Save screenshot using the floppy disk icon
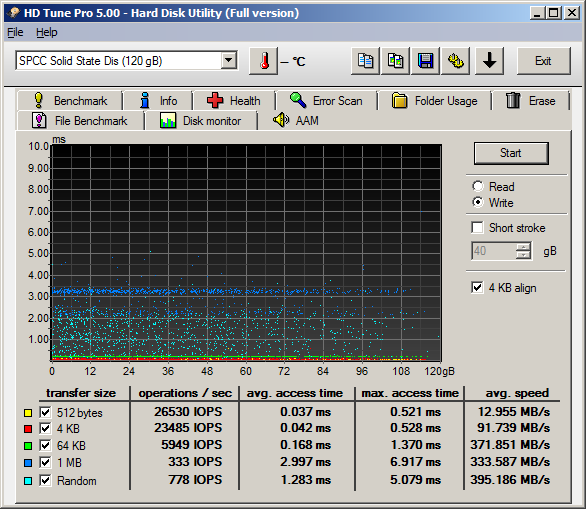This screenshot has height=509, width=586. click(425, 61)
